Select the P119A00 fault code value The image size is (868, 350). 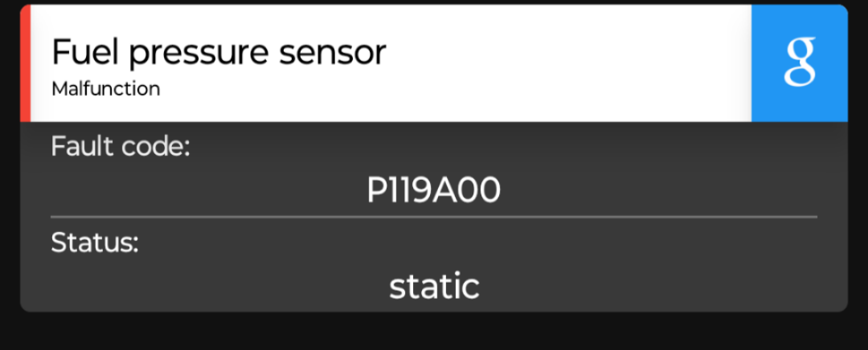(x=434, y=191)
